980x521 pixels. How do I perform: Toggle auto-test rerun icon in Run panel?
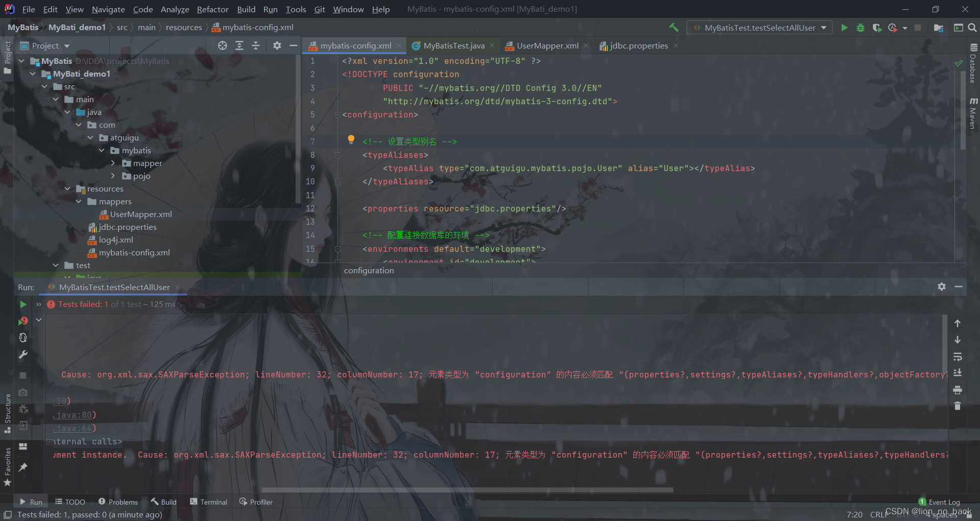coord(23,338)
